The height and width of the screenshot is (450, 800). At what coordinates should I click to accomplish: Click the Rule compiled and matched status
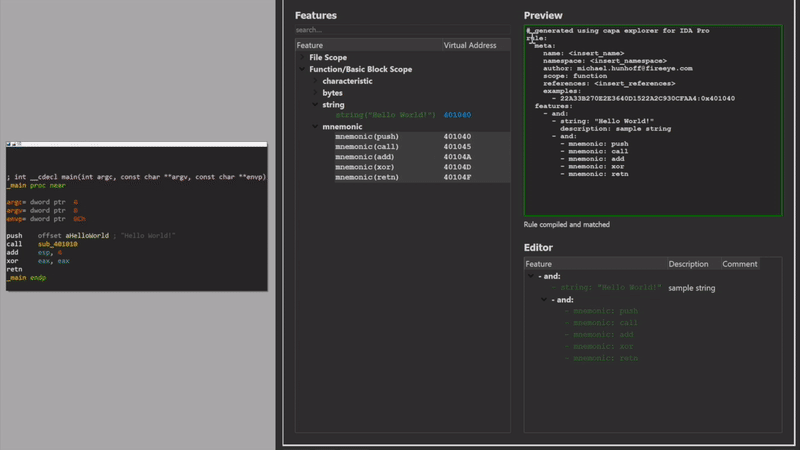tap(566, 224)
